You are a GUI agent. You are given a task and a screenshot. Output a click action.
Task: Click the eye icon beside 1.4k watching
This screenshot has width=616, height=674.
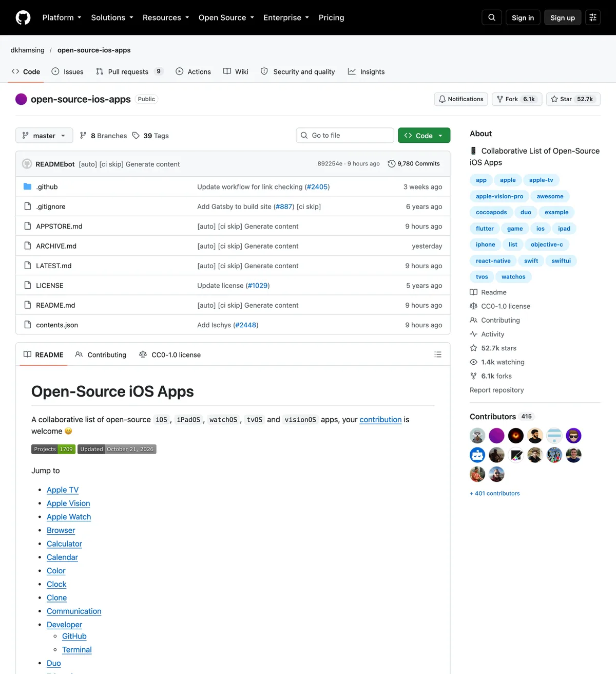pos(473,362)
